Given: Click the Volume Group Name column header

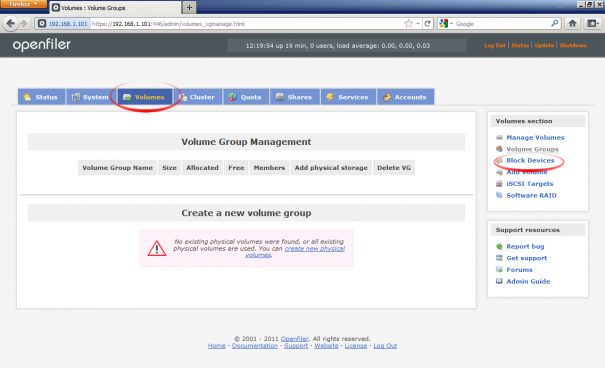Looking at the screenshot, I should pos(117,168).
